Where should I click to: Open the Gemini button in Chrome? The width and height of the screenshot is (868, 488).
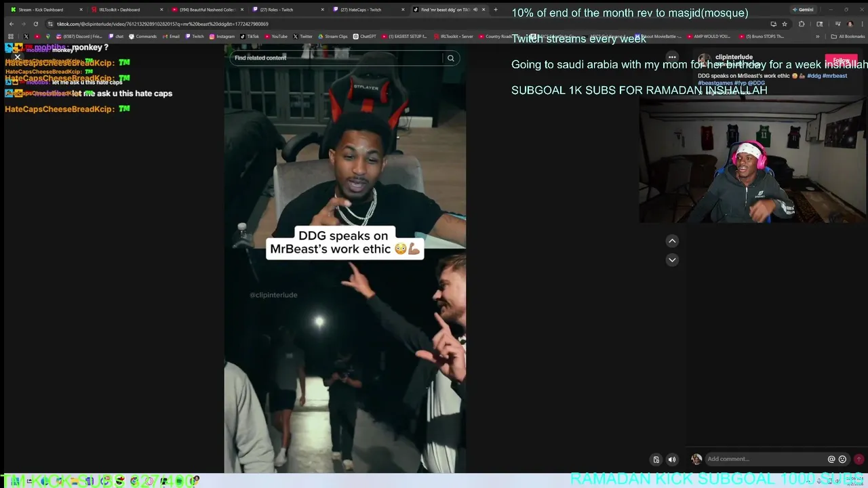click(x=804, y=9)
